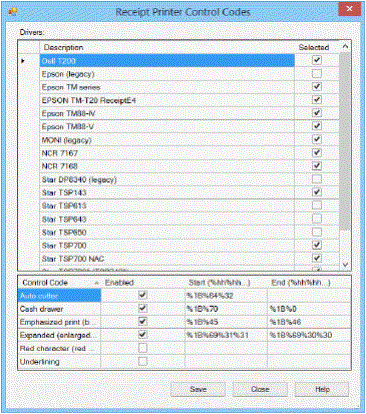The height and width of the screenshot is (414, 366).
Task: Click the Description column header
Action: (167, 47)
